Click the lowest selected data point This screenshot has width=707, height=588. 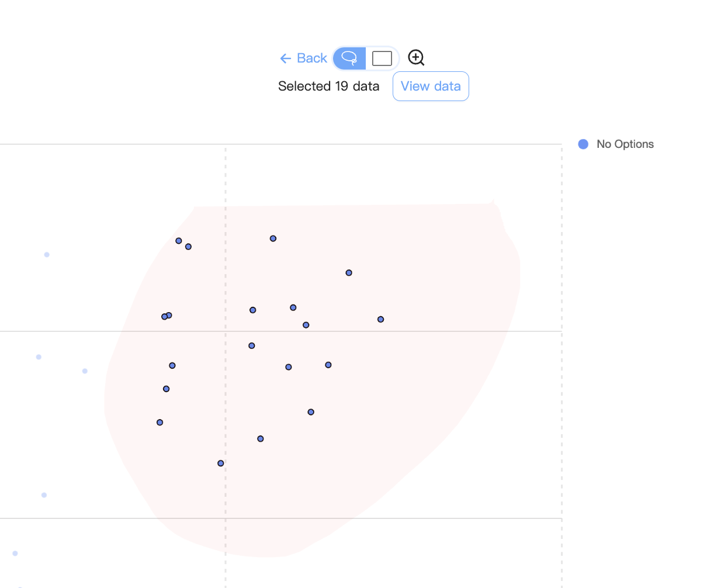pyautogui.click(x=221, y=464)
